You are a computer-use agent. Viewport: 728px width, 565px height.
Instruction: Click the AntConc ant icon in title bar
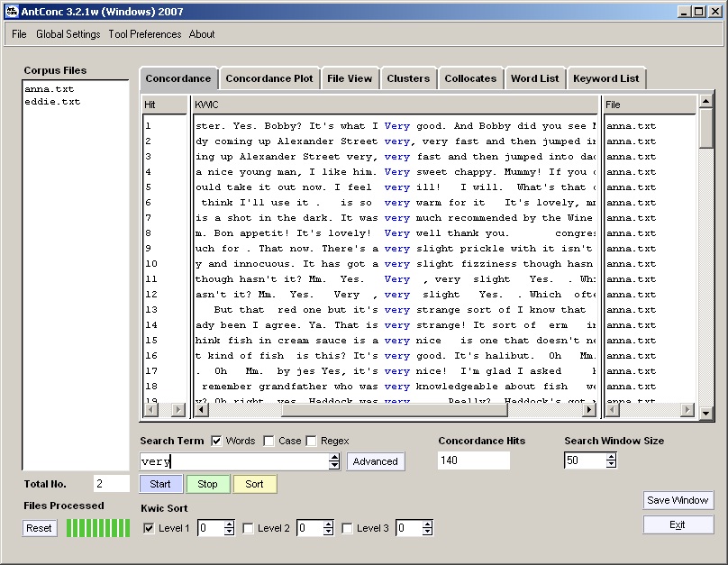click(x=13, y=11)
